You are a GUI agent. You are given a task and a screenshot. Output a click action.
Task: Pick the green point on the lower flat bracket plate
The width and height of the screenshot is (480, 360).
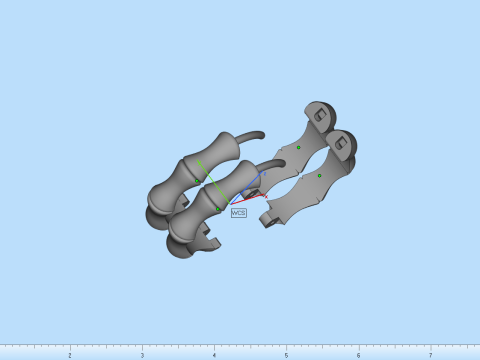click(319, 176)
